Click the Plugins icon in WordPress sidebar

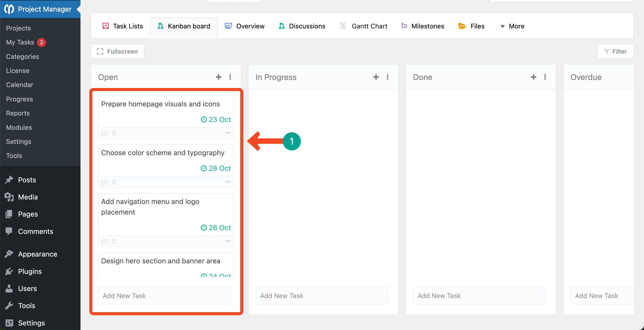[x=9, y=271]
